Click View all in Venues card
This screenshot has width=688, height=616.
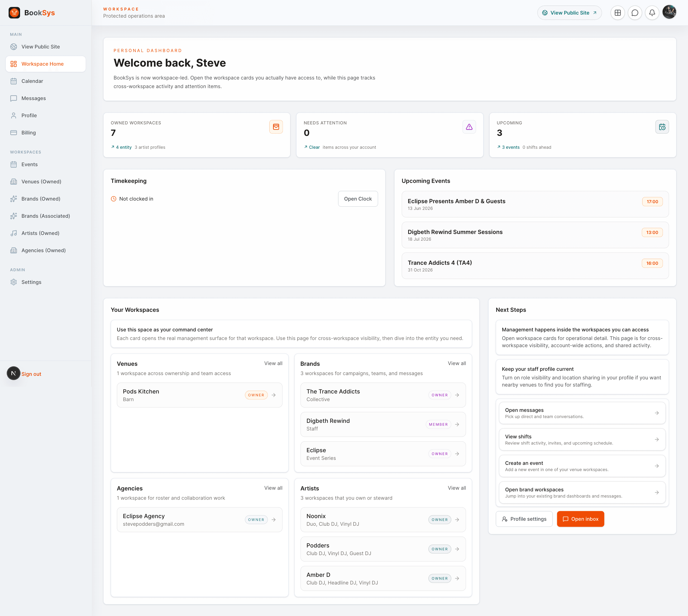pos(273,363)
